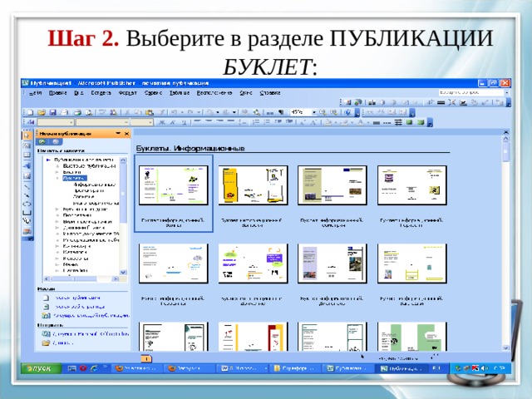Open the Font size combo box

coord(141,122)
